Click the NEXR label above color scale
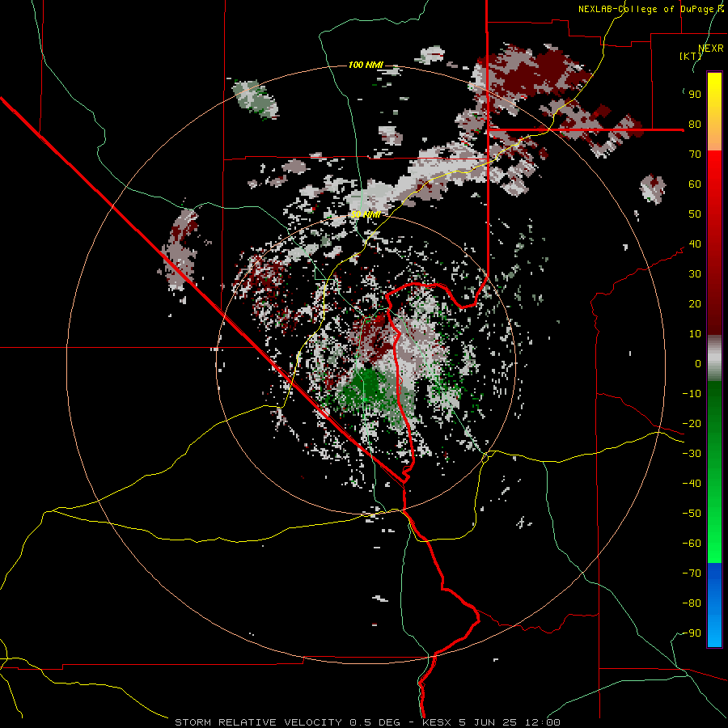Viewport: 728px width, 728px height. pos(710,49)
